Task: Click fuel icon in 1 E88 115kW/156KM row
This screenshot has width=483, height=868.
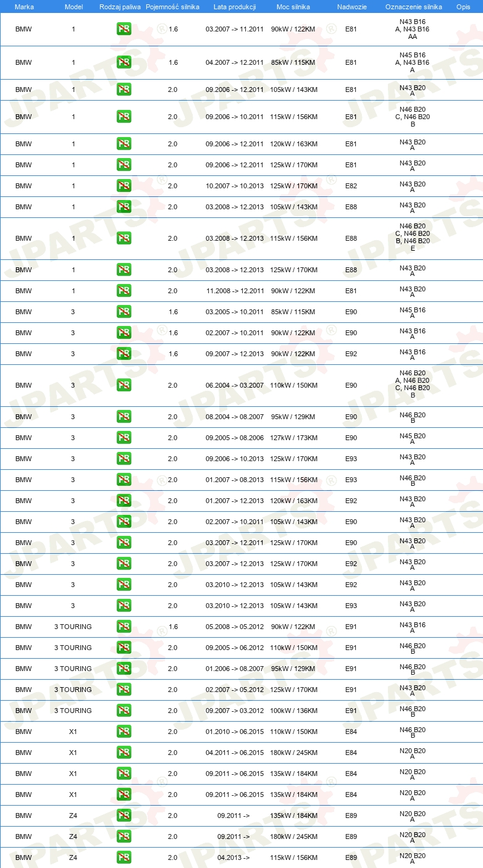Action: pyautogui.click(x=124, y=238)
